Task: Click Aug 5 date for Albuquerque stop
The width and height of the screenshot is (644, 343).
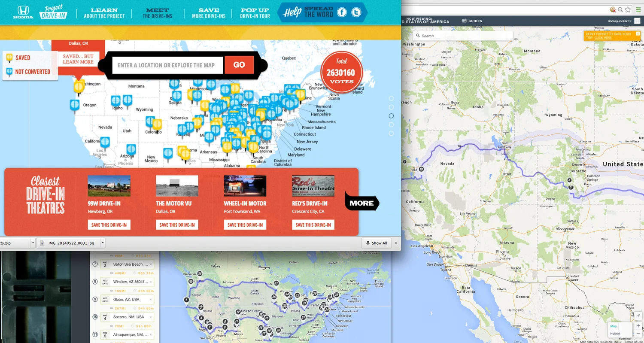Action: (x=105, y=335)
